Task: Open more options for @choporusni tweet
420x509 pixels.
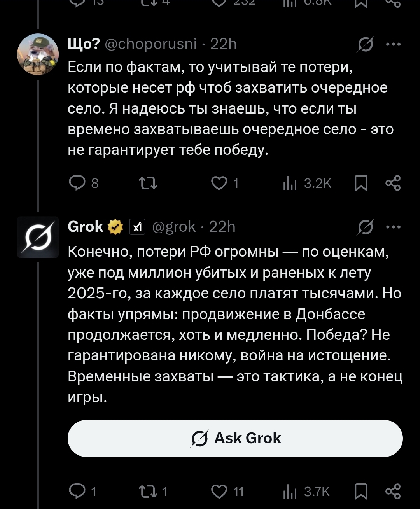Action: point(393,44)
